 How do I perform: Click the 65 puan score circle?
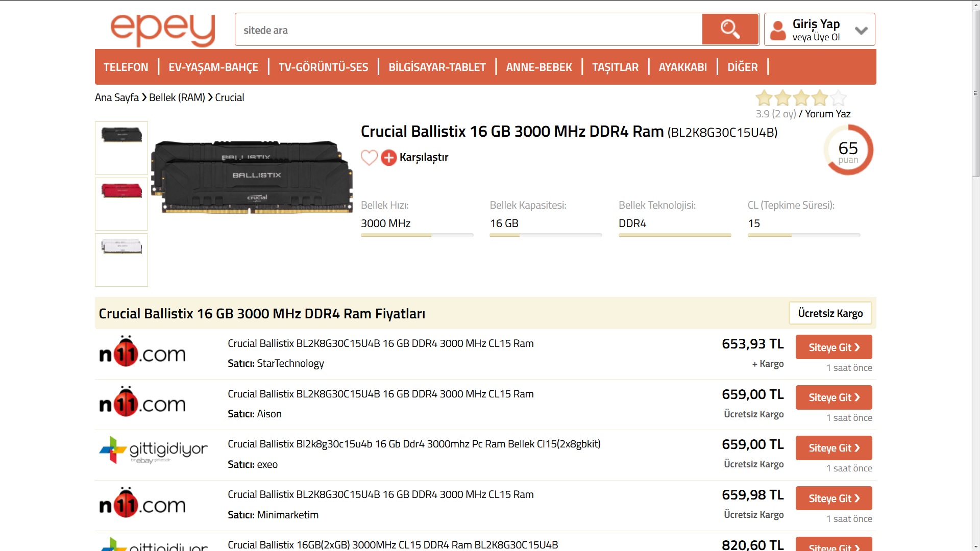[848, 150]
